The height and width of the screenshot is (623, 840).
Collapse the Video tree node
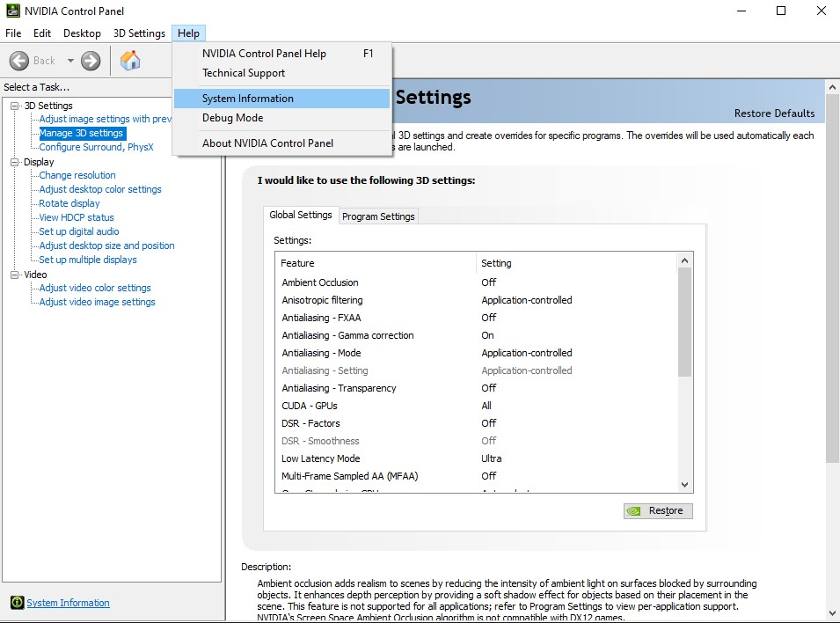(15, 275)
